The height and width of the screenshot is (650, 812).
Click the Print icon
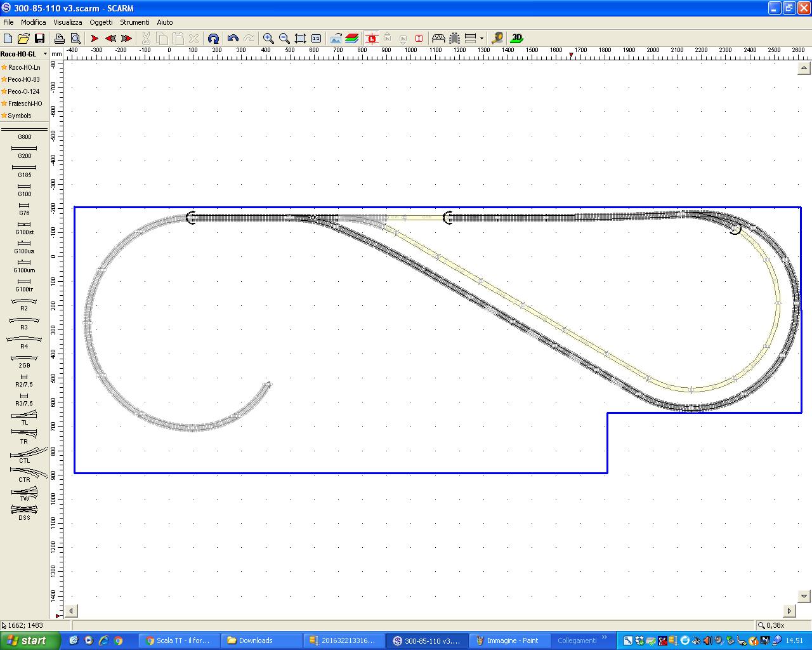coord(59,38)
